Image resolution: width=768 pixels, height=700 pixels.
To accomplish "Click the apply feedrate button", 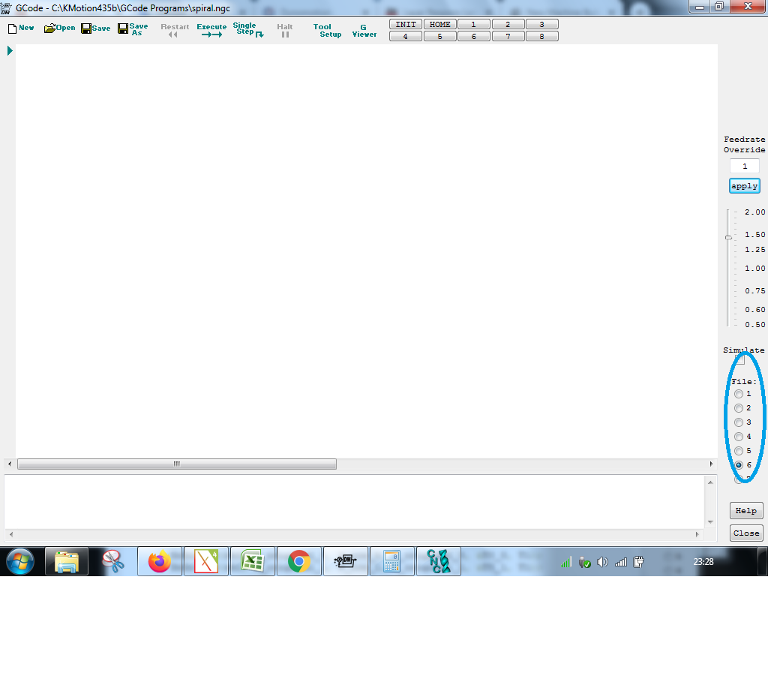I will pos(745,186).
